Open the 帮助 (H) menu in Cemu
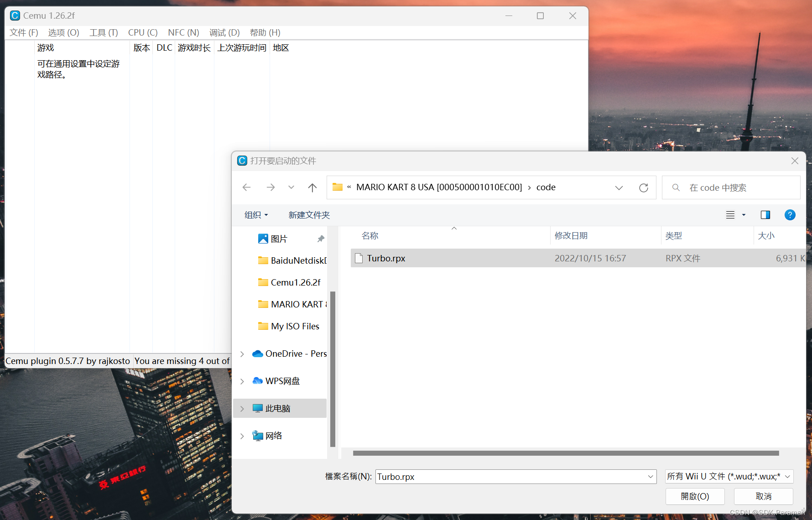Screen dimensions: 812x520 coord(265,33)
